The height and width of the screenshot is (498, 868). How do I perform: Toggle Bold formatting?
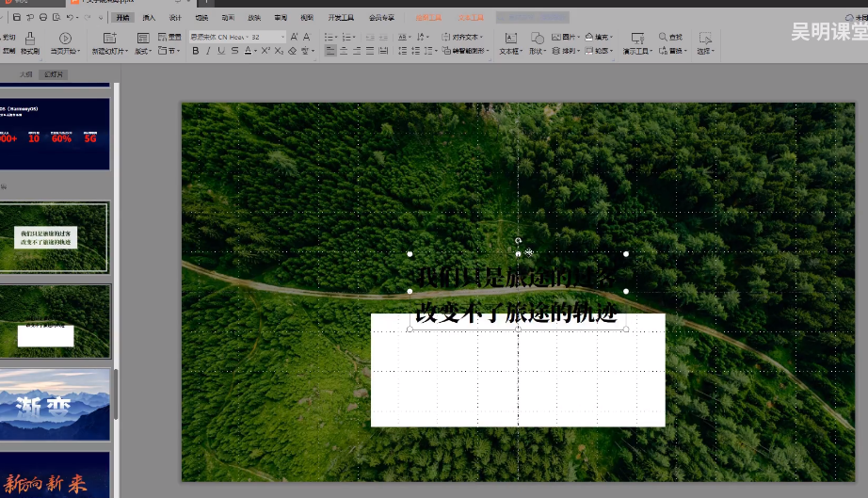coord(196,51)
